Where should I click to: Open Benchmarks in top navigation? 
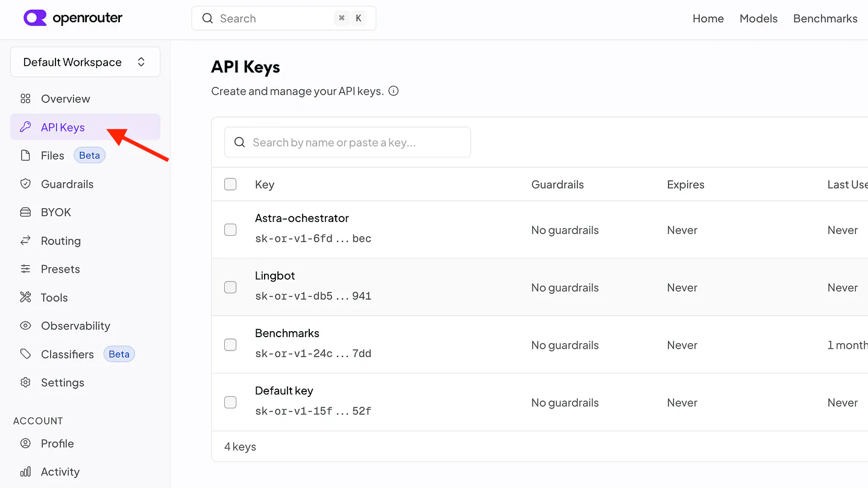[825, 19]
